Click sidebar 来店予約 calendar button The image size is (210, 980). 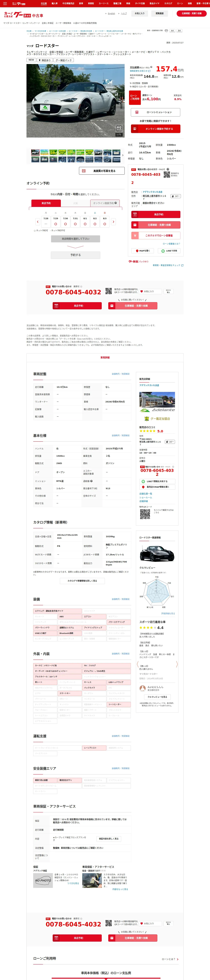156,215
